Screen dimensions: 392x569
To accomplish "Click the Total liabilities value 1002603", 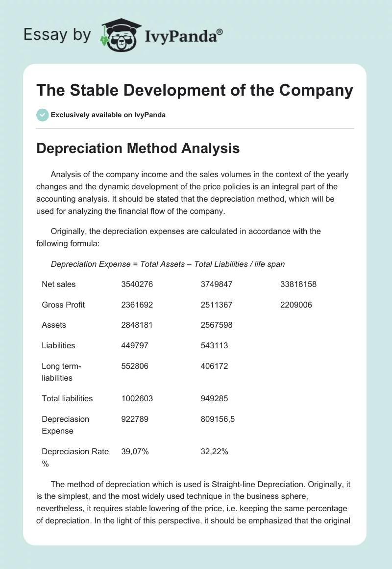I will coord(137,398).
